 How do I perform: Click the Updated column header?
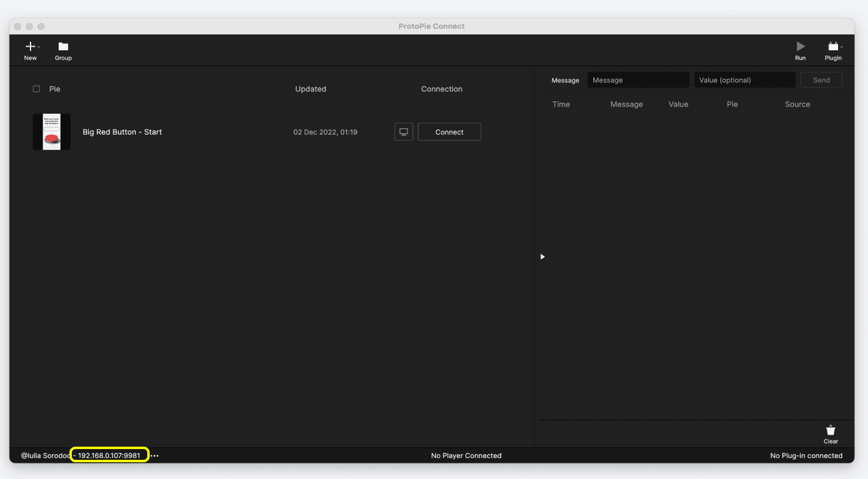coord(310,89)
